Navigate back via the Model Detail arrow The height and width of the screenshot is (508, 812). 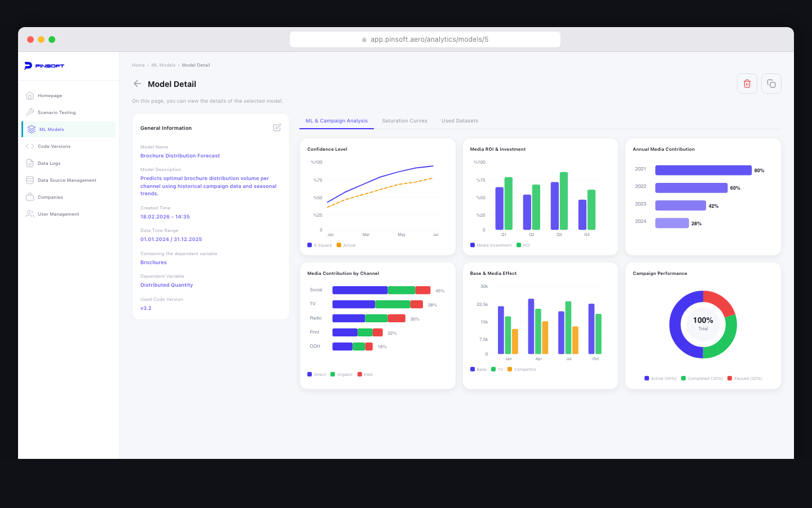(x=137, y=84)
